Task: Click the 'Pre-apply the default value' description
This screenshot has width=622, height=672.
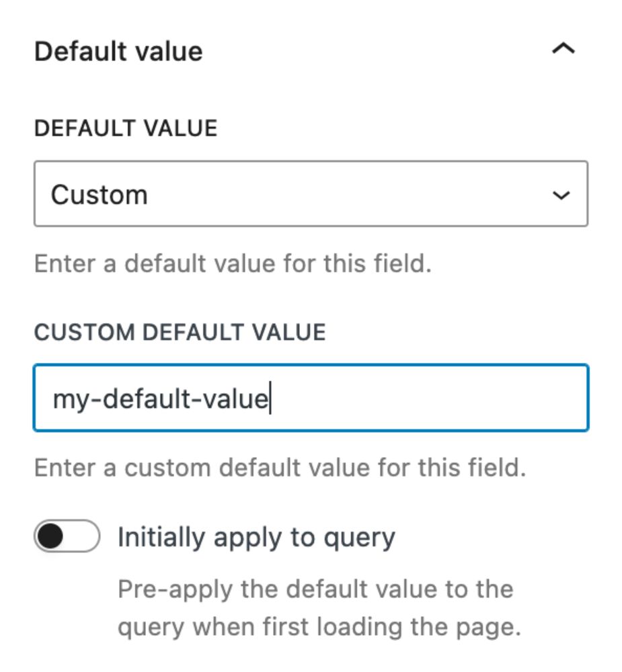Action: tap(315, 589)
